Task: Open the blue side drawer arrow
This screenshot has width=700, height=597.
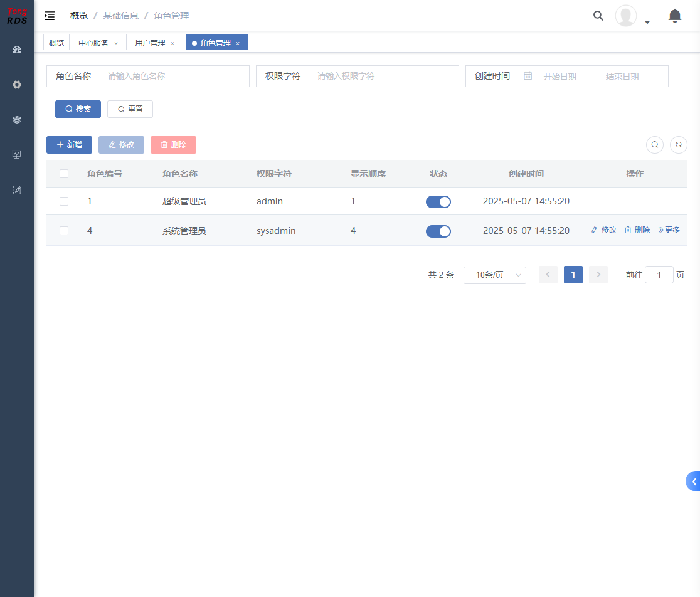Action: coord(693,481)
